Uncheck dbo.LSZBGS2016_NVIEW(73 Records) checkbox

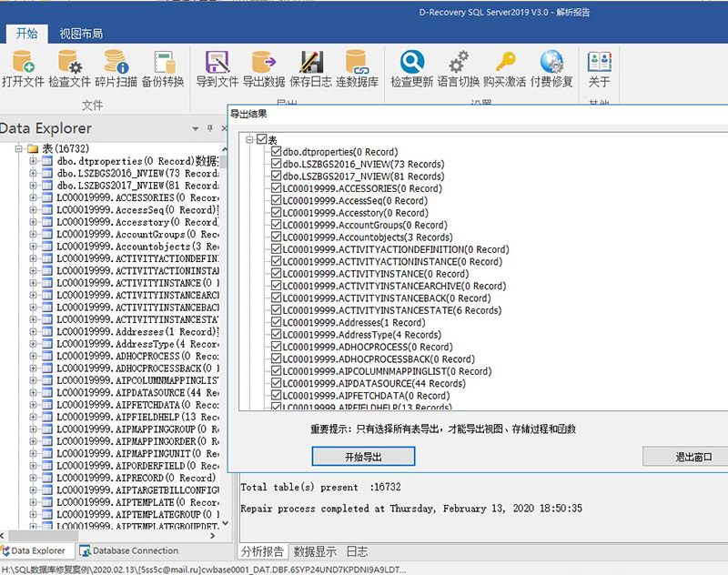[277, 164]
